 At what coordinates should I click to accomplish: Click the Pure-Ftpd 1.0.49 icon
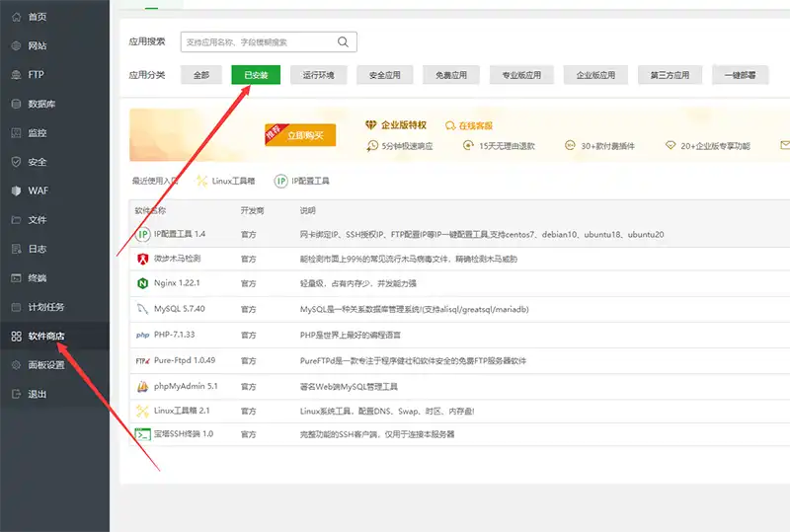[x=142, y=360]
